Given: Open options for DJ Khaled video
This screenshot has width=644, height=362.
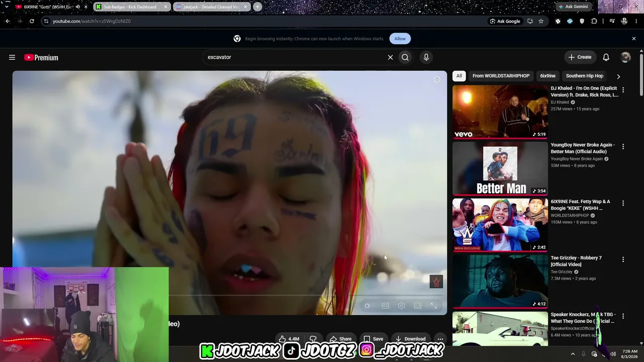Looking at the screenshot, I should point(623,90).
